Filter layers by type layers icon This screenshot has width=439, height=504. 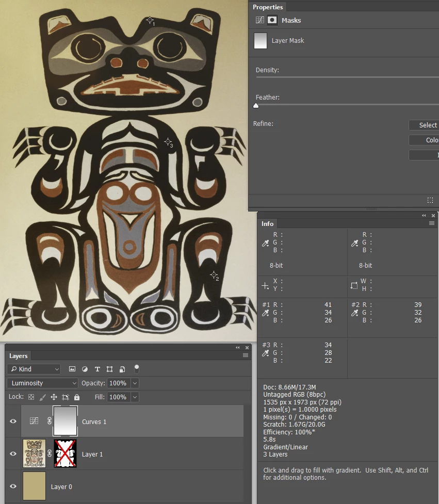point(97,369)
